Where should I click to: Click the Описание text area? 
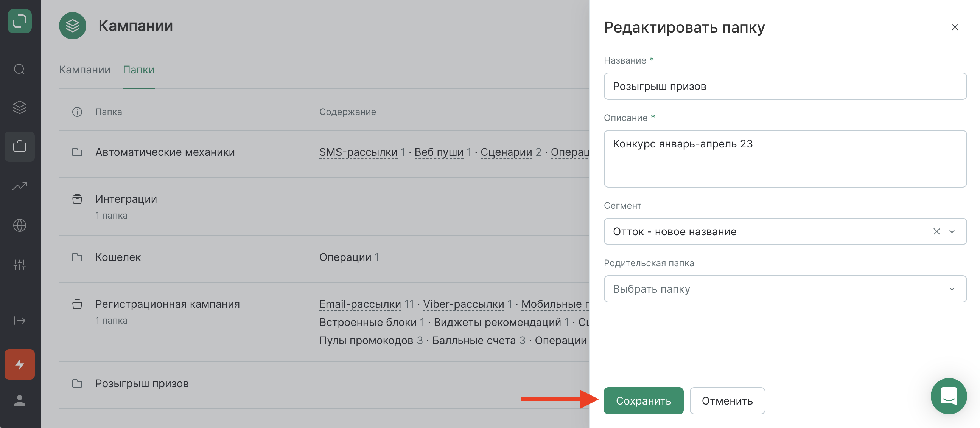click(785, 159)
